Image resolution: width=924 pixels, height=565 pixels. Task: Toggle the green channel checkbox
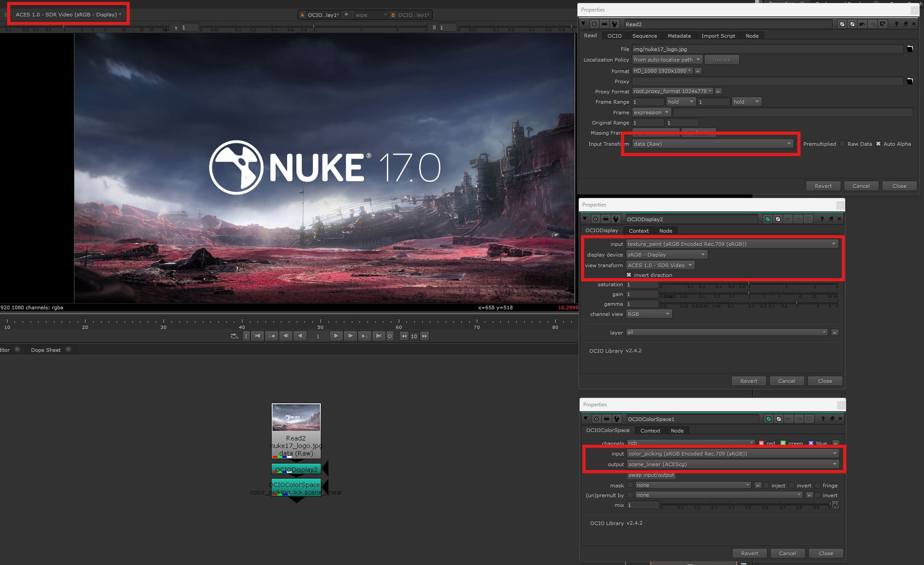[783, 443]
